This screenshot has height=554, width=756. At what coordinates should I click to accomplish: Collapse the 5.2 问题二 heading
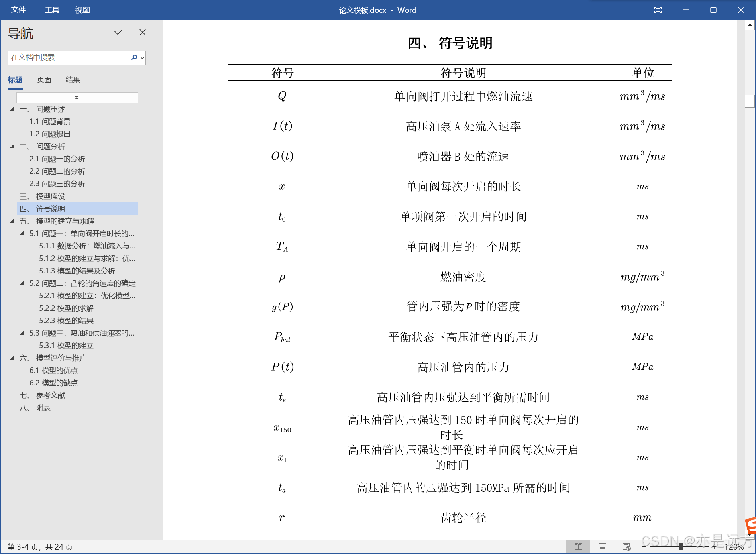point(22,283)
